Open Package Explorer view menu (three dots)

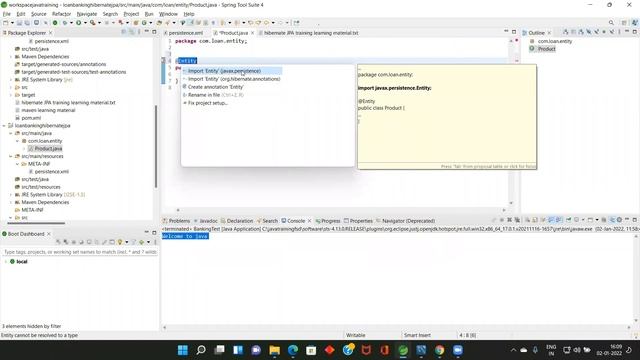[x=139, y=31]
